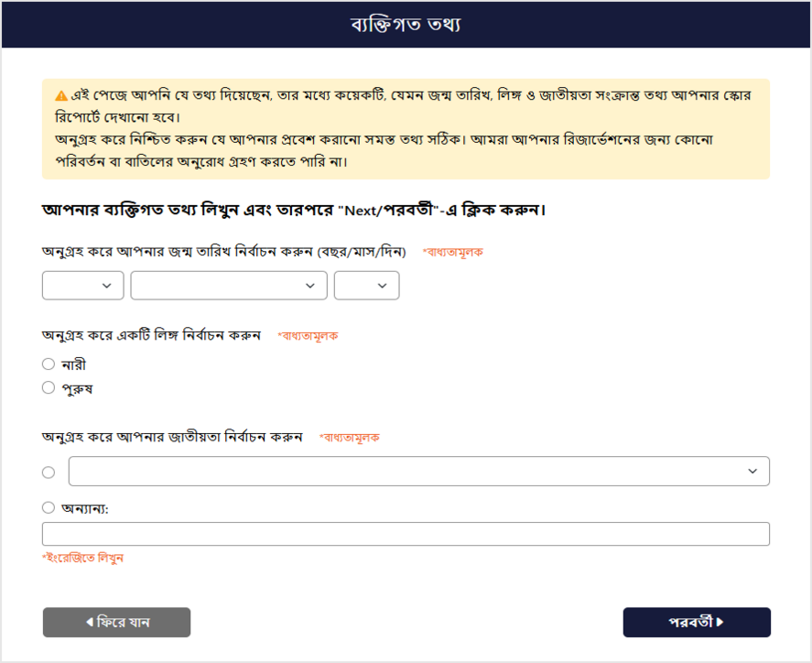Click the nationality selection question label
The width and height of the screenshot is (812, 663).
click(172, 437)
